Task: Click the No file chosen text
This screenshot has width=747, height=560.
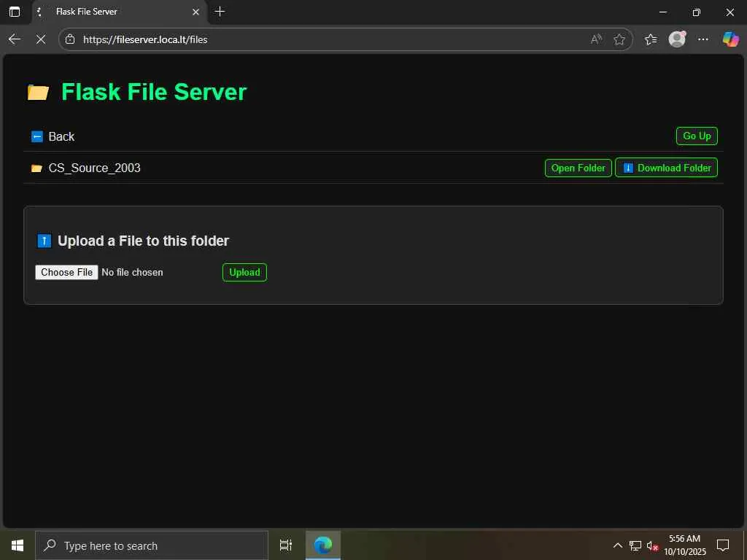Action: click(x=132, y=273)
